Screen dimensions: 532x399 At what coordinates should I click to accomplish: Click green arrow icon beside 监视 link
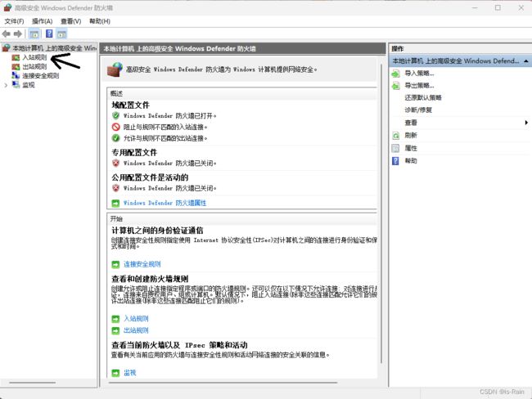coord(115,373)
